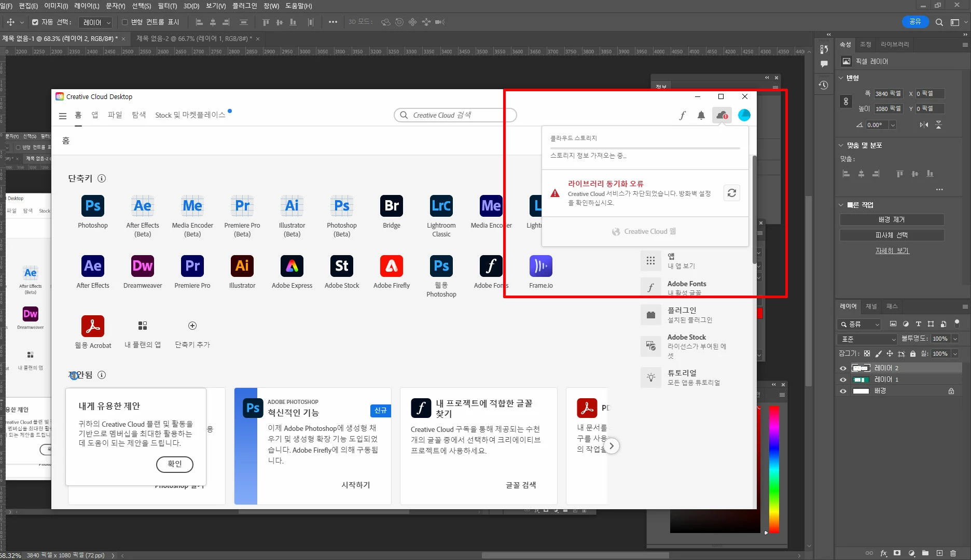Select 레이어 2 thumbnail in Layers panel
Screen dimensions: 971x560
(x=861, y=368)
